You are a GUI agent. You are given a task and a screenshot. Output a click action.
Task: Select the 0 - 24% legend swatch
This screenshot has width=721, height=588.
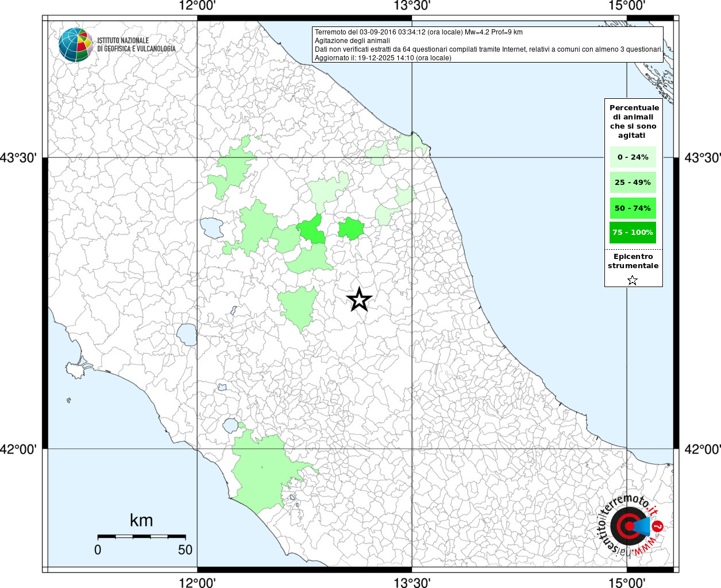click(633, 157)
